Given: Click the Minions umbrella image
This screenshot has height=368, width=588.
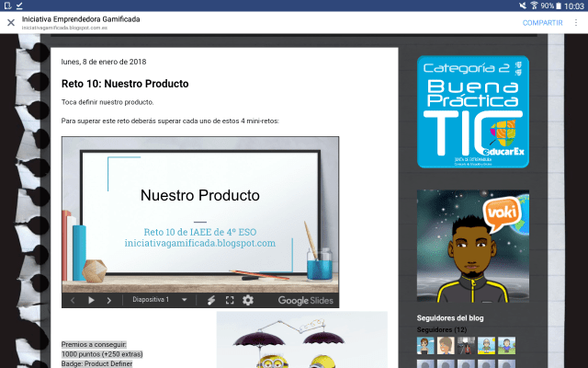Looking at the screenshot, I should [301, 340].
